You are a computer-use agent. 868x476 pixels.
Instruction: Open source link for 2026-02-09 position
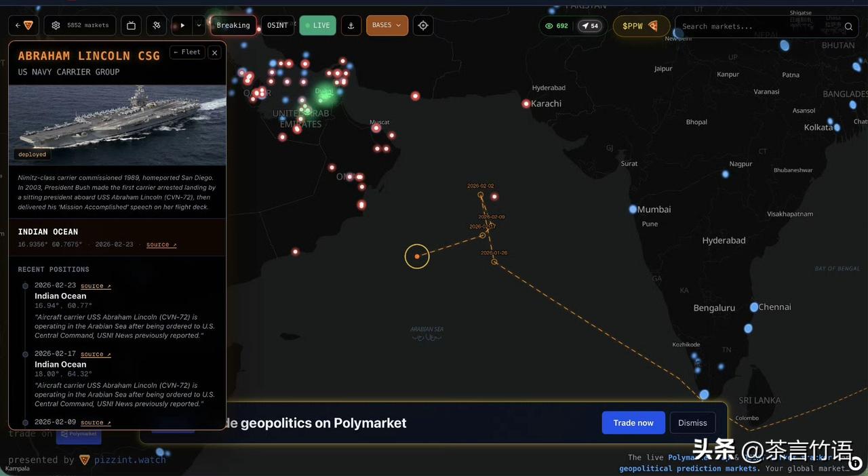tap(96, 422)
